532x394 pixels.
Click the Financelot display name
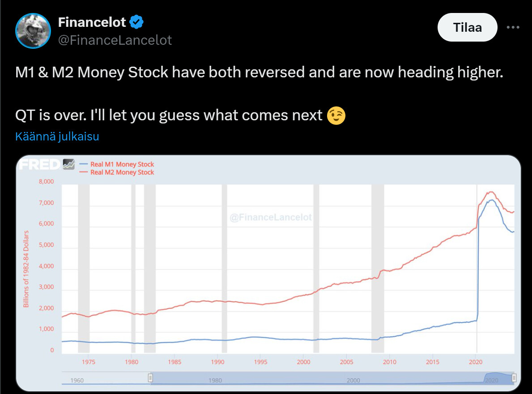pos(92,22)
